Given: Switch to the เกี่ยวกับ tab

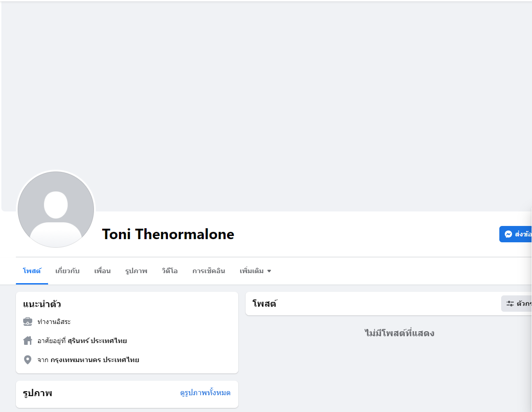Looking at the screenshot, I should click(67, 271).
